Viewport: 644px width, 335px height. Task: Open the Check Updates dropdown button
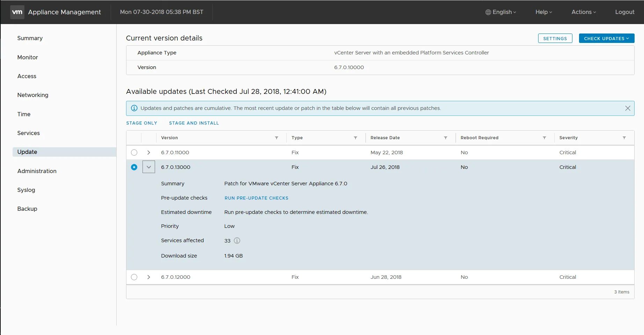coord(607,38)
